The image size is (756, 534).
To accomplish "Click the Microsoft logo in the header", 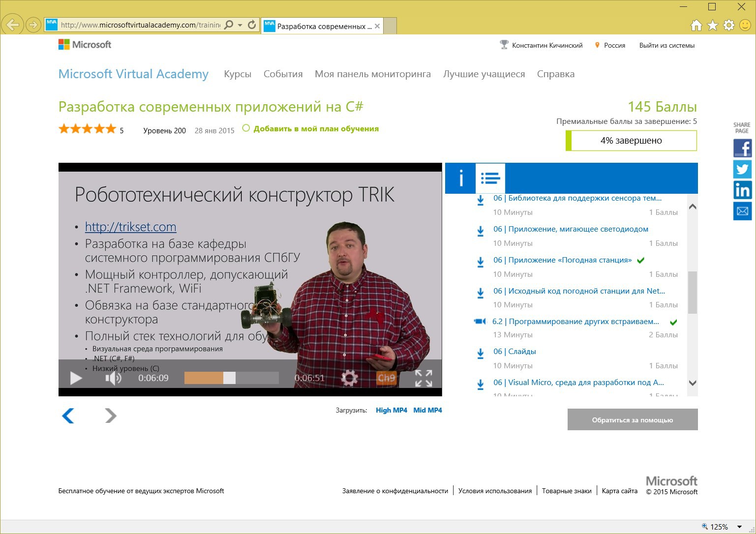I will (x=85, y=45).
